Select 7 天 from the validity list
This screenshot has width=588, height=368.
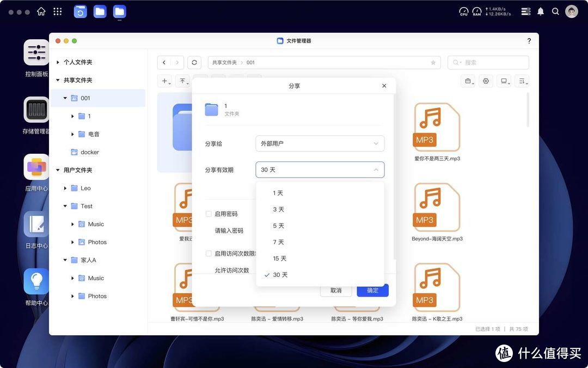278,242
